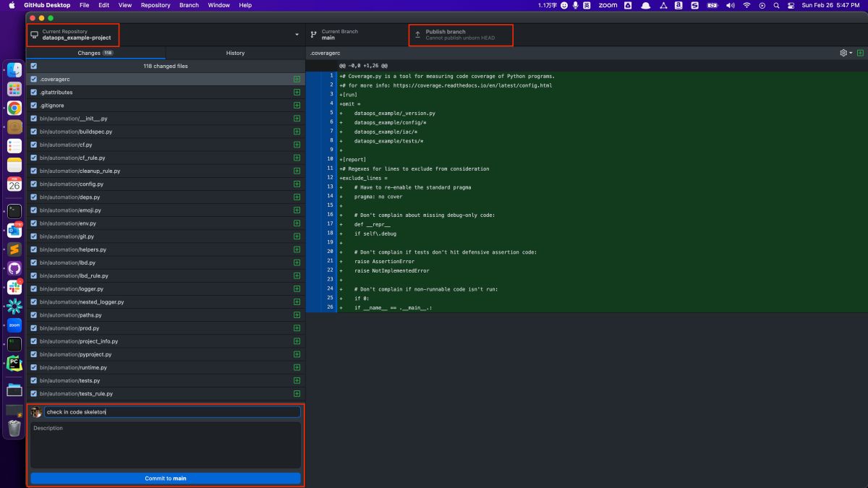The image size is (868, 488).
Task: Click the green plus icon on bin/automation/prod.py row
Action: [297, 328]
